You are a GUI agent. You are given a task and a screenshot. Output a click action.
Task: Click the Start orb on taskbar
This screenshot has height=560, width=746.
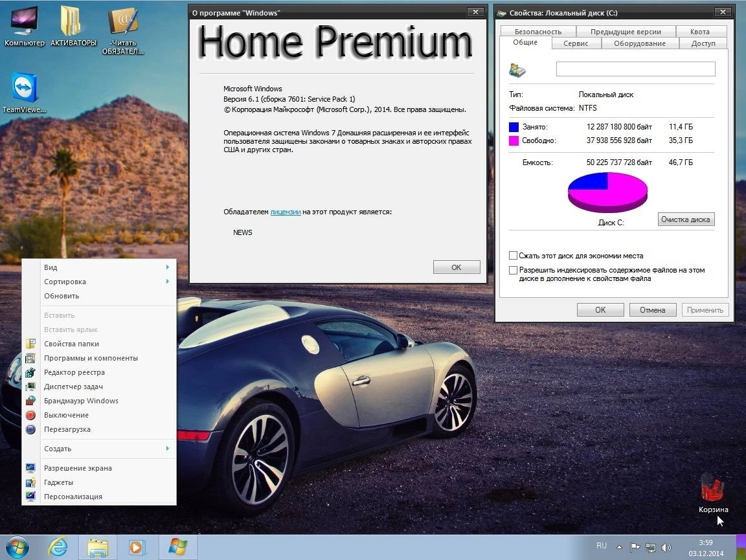[x=17, y=547]
